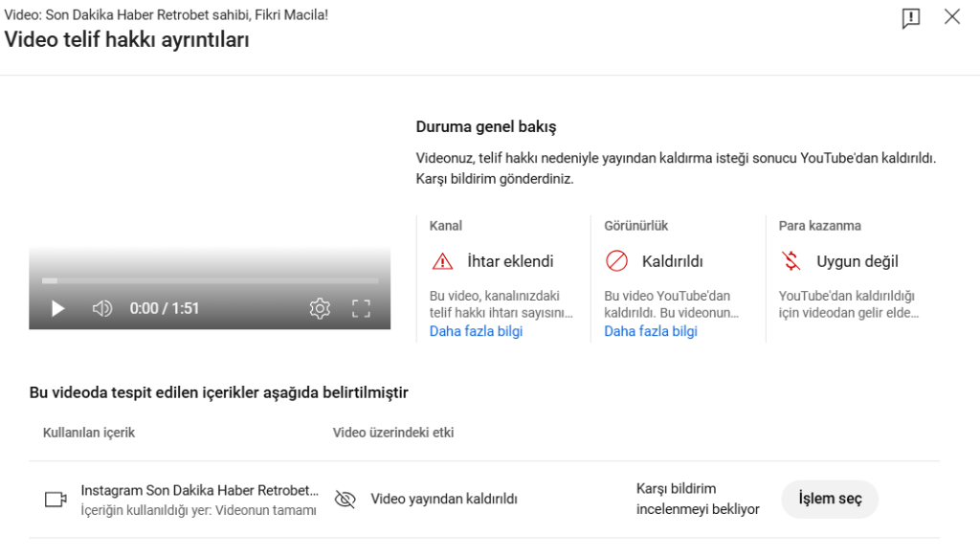Click the "Kanal" section label
This screenshot has height=557, width=980.
pyautogui.click(x=445, y=226)
